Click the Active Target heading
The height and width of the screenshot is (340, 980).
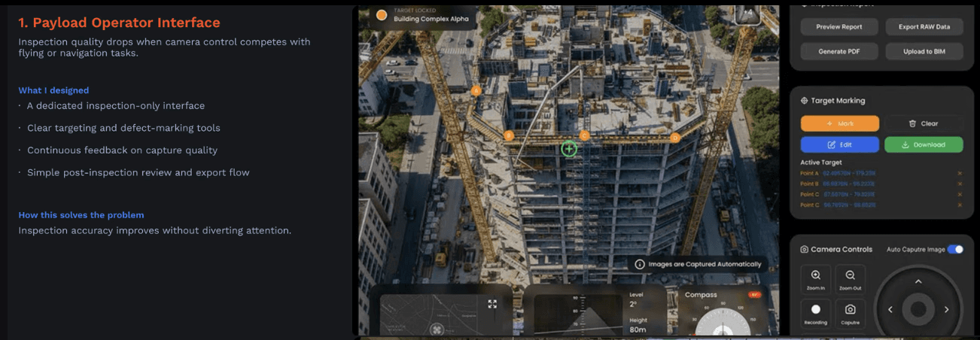pos(821,162)
